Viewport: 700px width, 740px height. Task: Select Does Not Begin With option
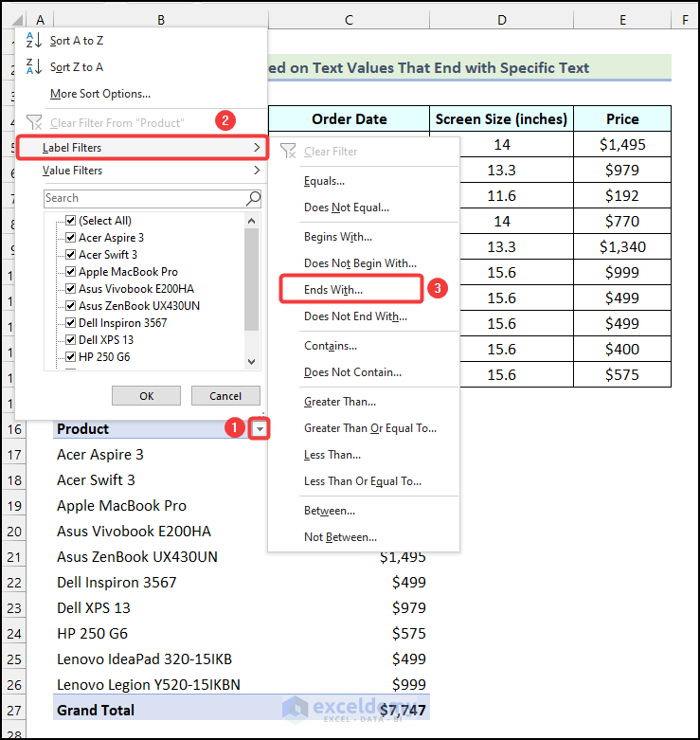pyautogui.click(x=364, y=262)
